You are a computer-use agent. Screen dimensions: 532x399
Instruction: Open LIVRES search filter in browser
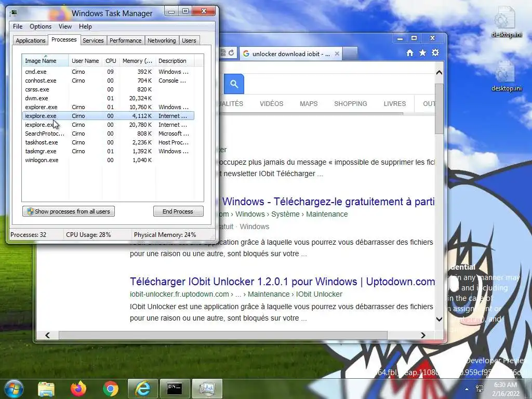coord(395,103)
